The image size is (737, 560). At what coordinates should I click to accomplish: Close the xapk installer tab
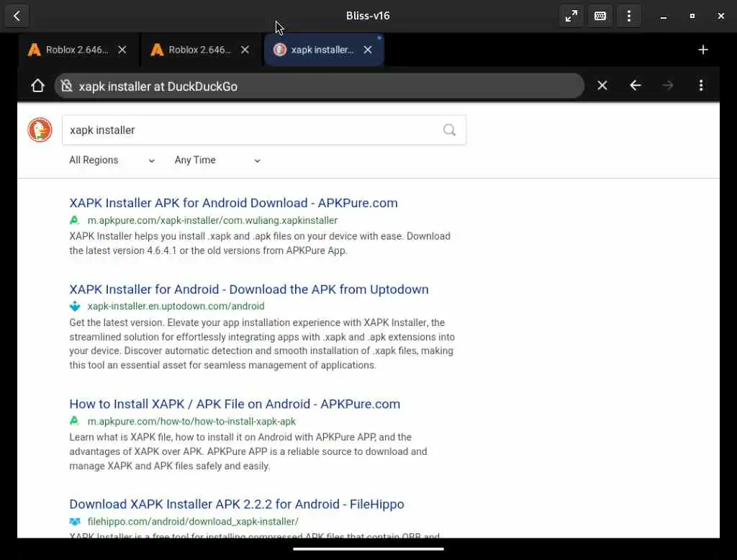tap(368, 50)
